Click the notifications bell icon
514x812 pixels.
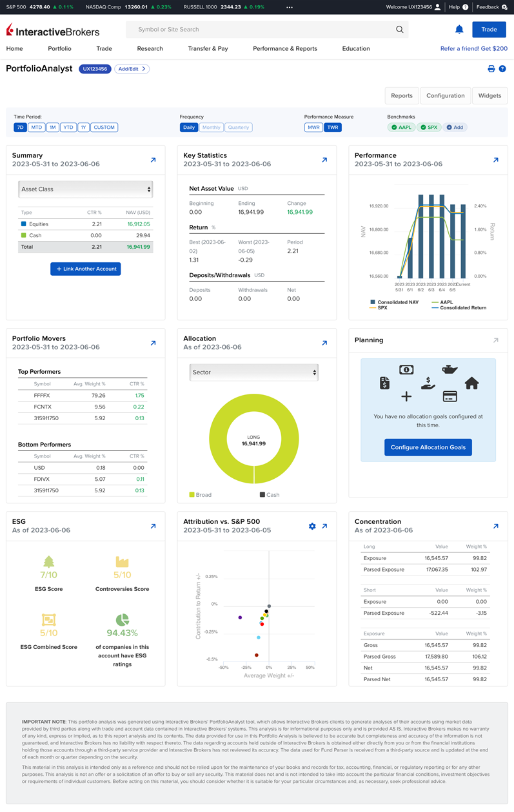(459, 30)
